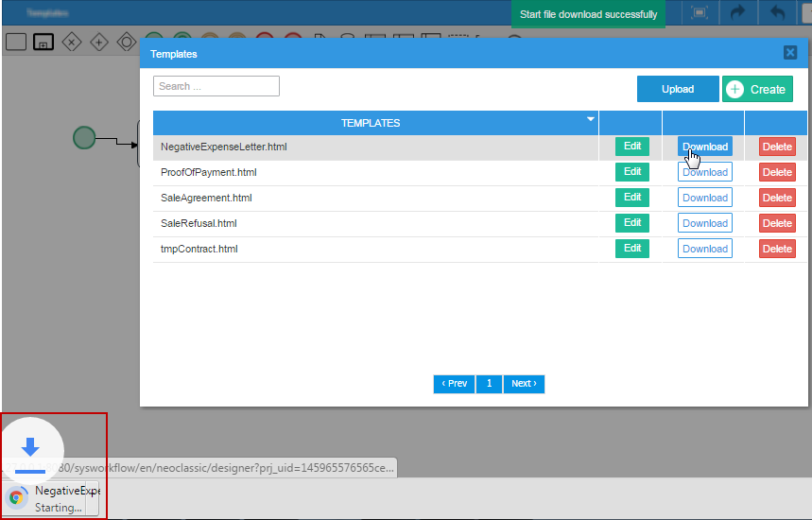Viewport: 812px width, 520px height.
Task: Click the start event on the canvas
Action: pyautogui.click(x=84, y=138)
